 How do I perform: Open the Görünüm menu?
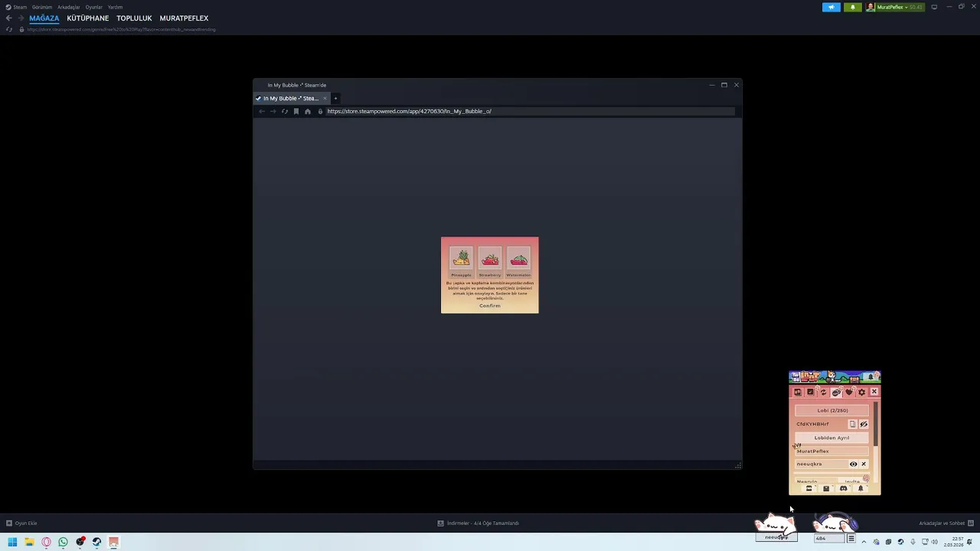(42, 7)
